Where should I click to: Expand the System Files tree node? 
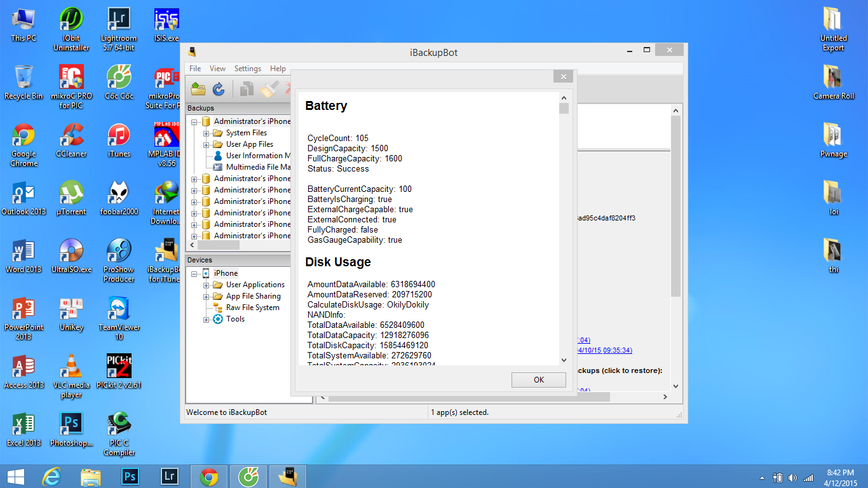(207, 133)
